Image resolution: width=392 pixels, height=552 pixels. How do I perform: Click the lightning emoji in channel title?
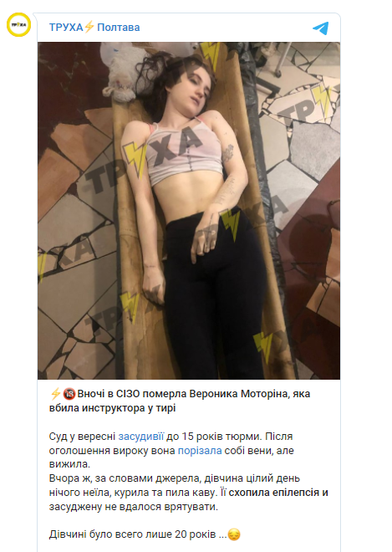coord(89,27)
